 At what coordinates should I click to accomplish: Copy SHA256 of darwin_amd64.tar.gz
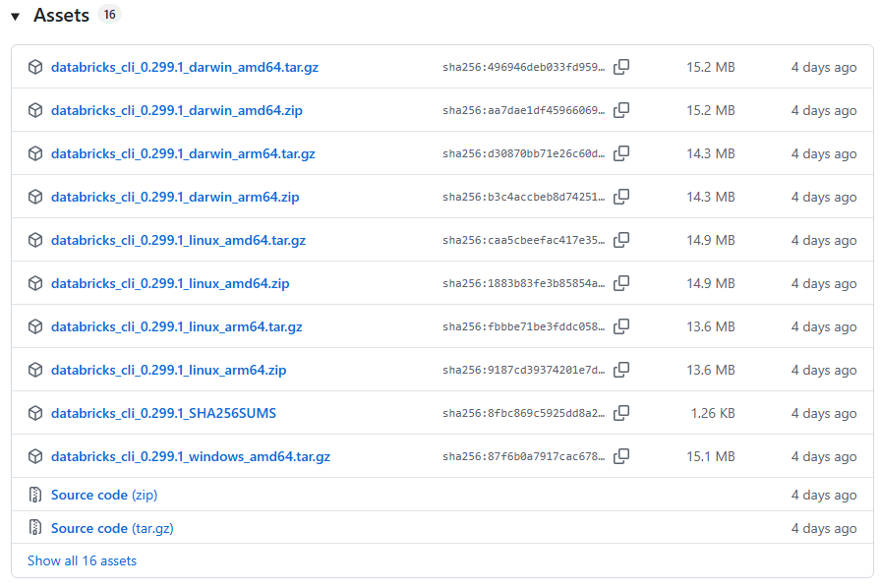coord(621,67)
